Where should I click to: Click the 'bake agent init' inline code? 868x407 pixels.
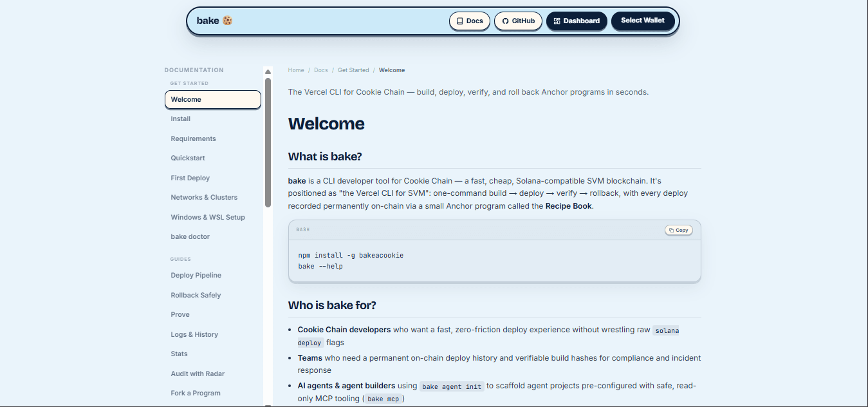[x=452, y=386]
